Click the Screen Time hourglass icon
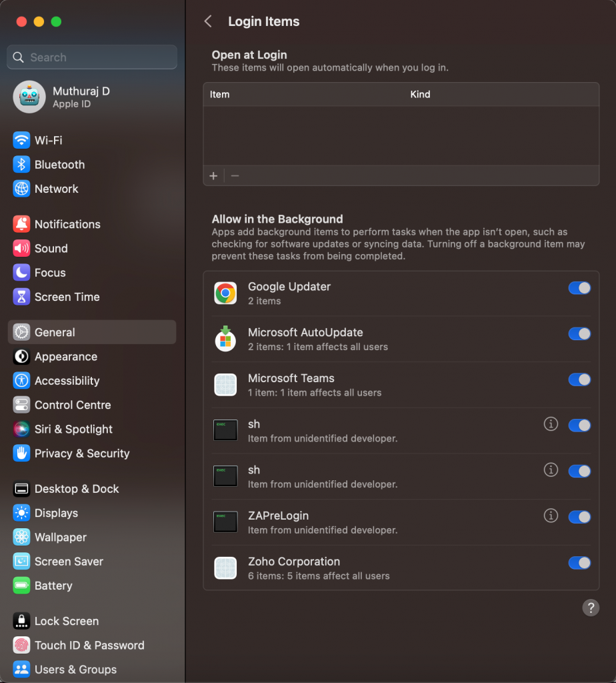616x683 pixels. [21, 297]
